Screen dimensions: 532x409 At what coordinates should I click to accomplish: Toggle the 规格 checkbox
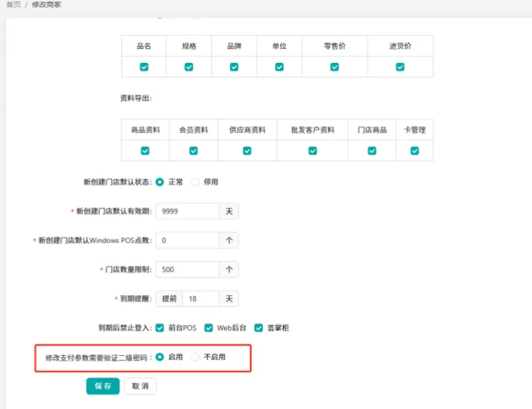click(x=189, y=67)
